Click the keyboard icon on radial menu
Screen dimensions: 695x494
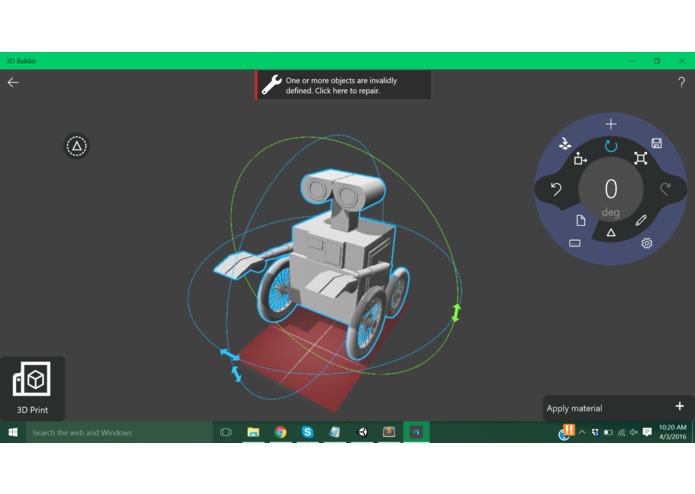574,243
